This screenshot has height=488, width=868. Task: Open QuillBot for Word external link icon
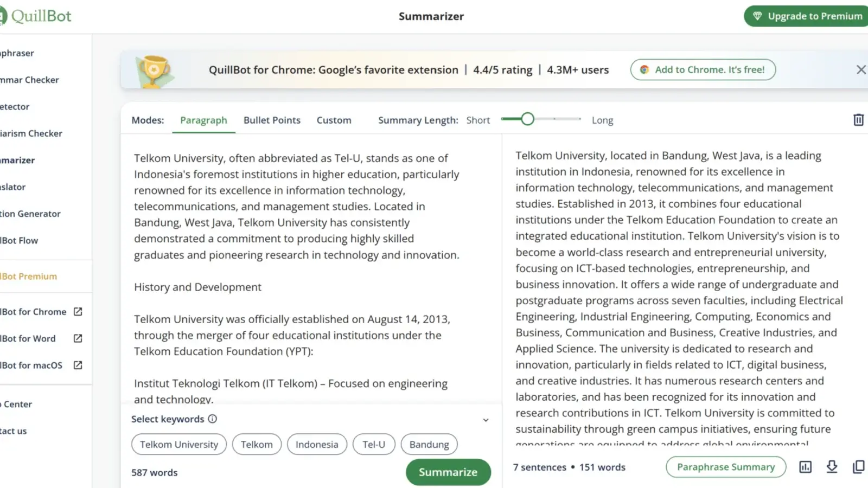(78, 338)
